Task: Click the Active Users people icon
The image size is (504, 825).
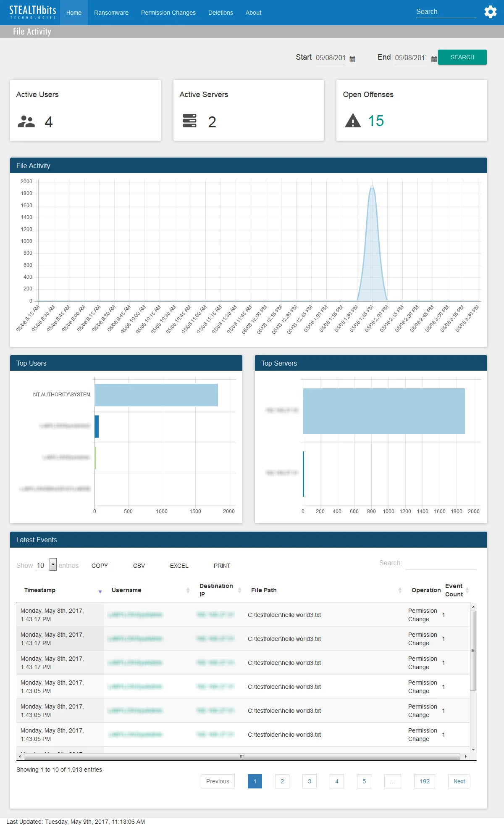Action: point(26,122)
